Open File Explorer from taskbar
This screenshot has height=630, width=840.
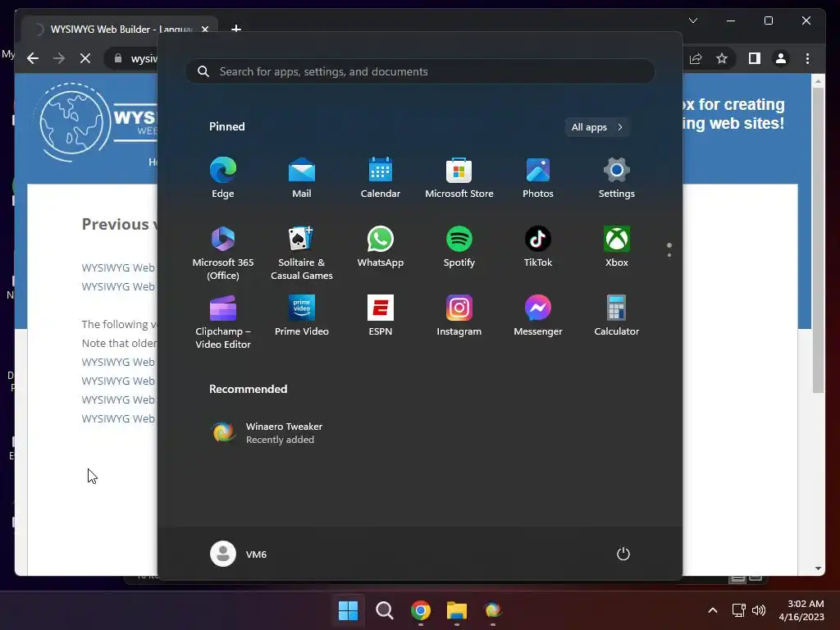pyautogui.click(x=456, y=610)
